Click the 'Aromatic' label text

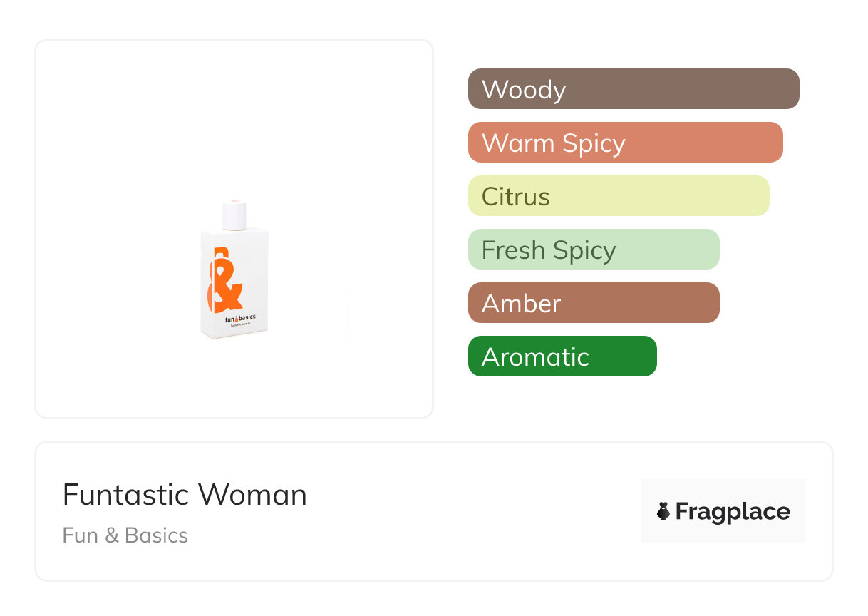click(535, 356)
